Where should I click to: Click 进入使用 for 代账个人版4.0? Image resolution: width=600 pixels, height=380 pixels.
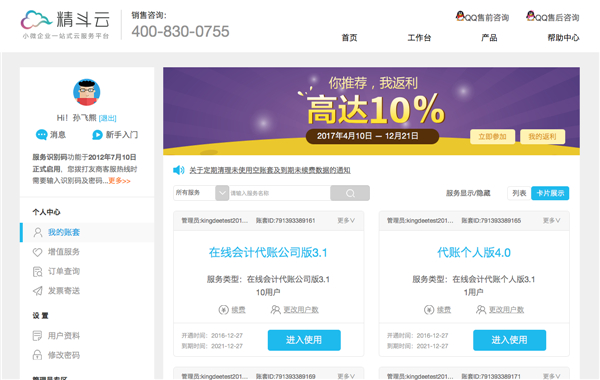click(x=509, y=340)
